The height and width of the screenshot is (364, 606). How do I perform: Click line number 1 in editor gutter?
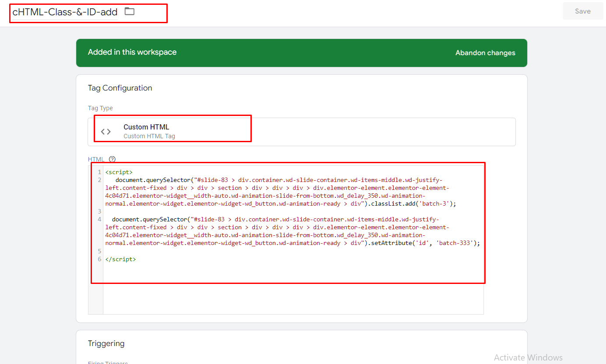pyautogui.click(x=99, y=172)
